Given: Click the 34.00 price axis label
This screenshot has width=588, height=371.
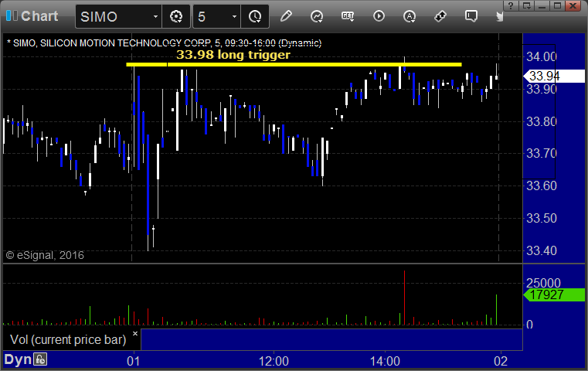Looking at the screenshot, I should pos(541,57).
